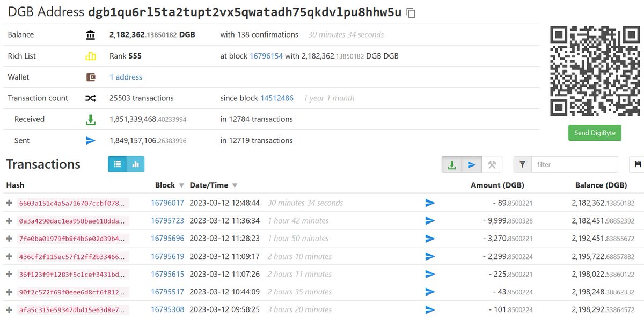Open transaction hash afa5c315e59347dbd15e63d8e7

pyautogui.click(x=73, y=309)
